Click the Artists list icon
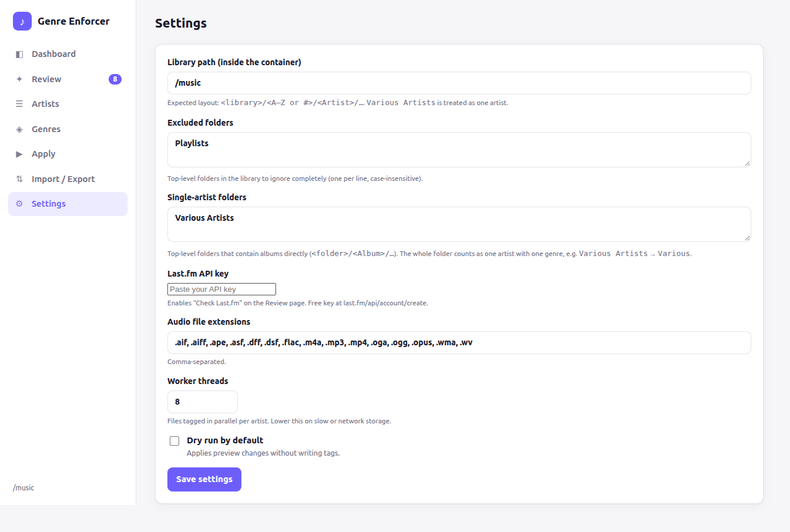790x532 pixels. (x=19, y=104)
